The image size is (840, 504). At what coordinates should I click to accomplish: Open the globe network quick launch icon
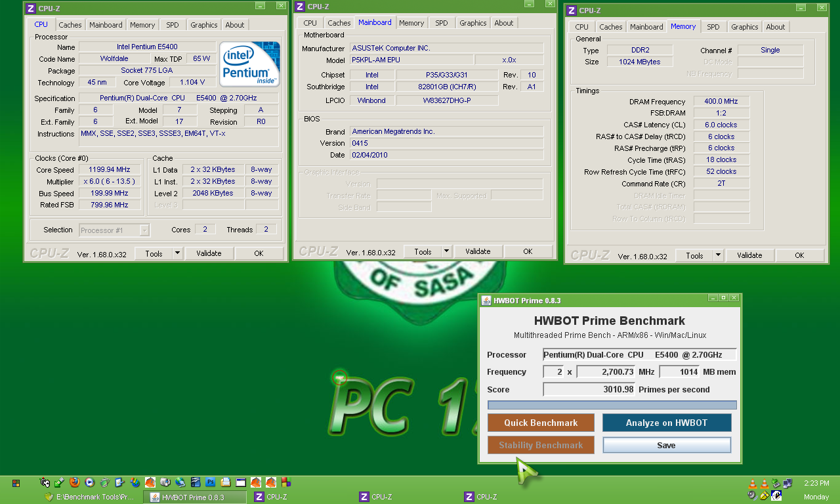point(180,482)
